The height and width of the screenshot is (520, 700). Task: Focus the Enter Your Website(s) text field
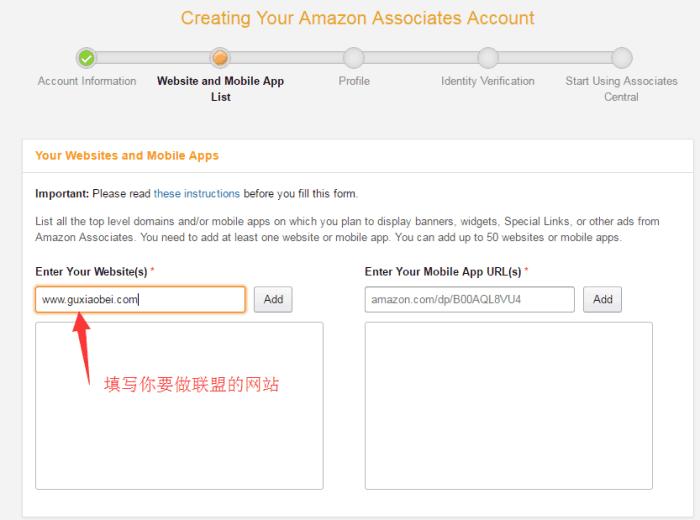click(x=140, y=299)
